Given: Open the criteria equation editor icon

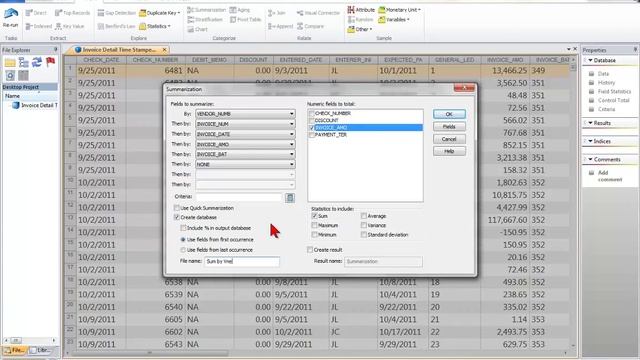Looking at the screenshot, I should pyautogui.click(x=289, y=198).
